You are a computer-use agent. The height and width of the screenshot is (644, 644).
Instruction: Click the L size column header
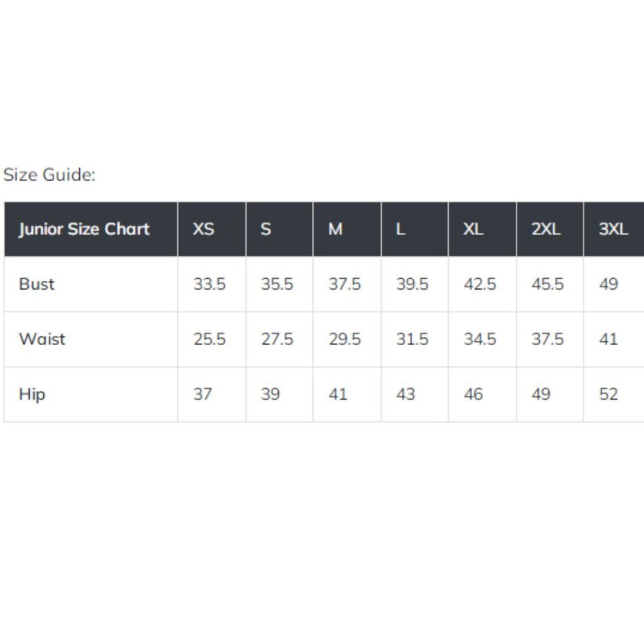click(x=415, y=229)
